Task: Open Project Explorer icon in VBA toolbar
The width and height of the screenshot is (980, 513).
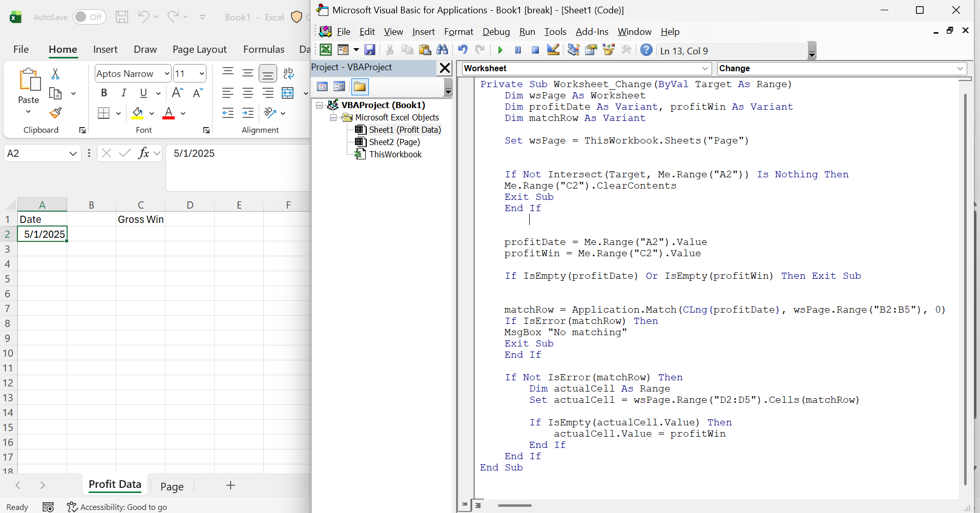Action: coord(574,50)
